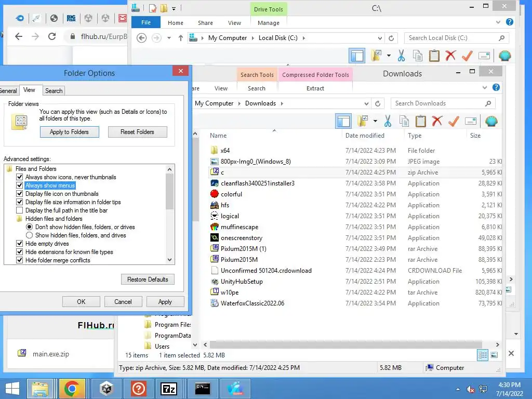Screen dimensions: 532x399
Task: Open folder icon dropdown arrow in C:\ toolbar
Action: click(x=389, y=56)
